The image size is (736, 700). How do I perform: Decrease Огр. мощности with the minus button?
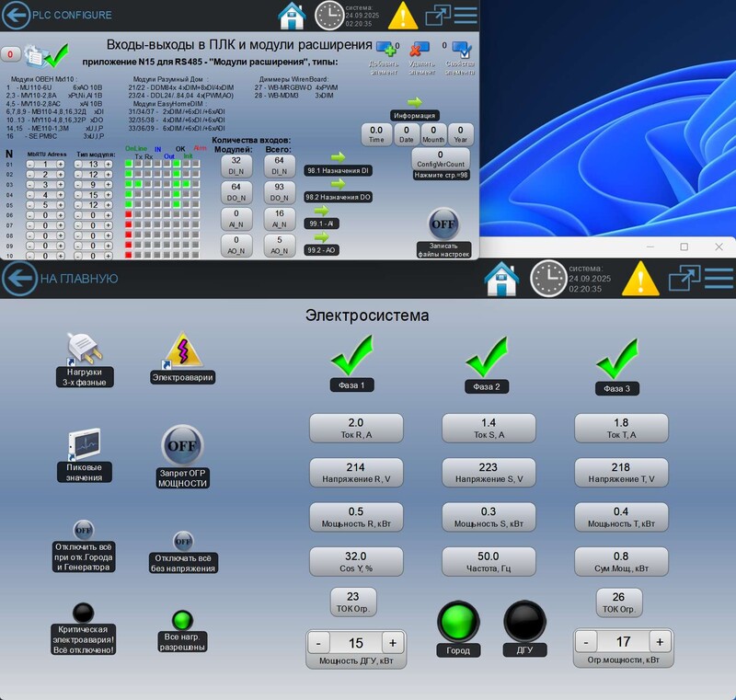586,641
